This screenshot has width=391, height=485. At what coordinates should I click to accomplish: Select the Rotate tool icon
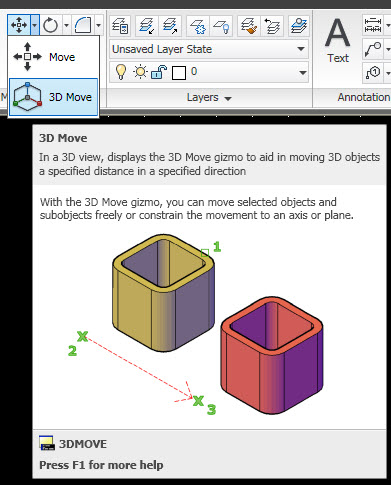[x=51, y=25]
